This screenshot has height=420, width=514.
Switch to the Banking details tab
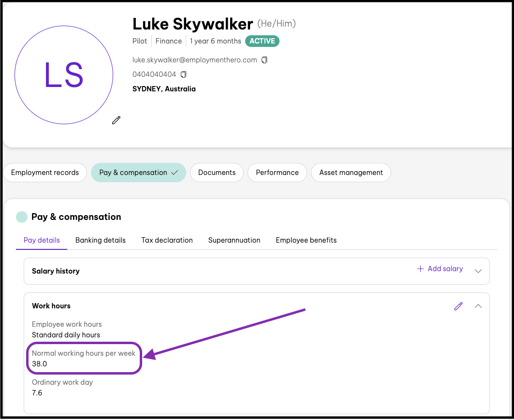pos(101,240)
